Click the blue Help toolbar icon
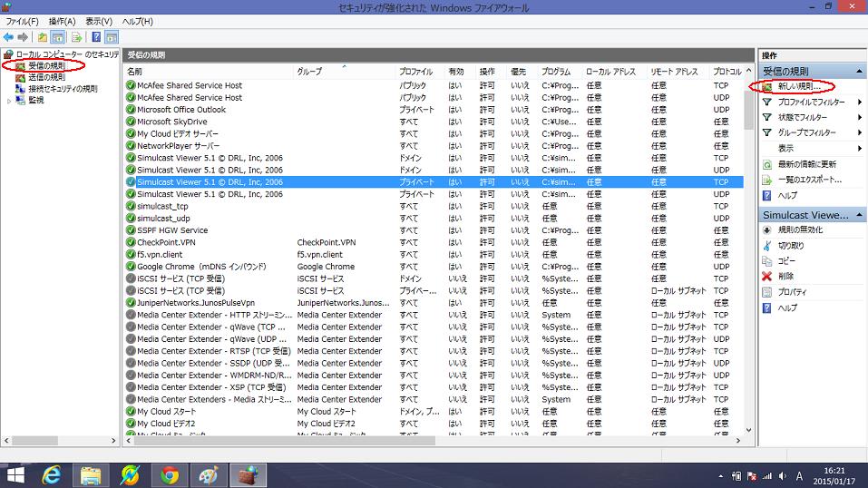The image size is (868, 488). (x=96, y=37)
